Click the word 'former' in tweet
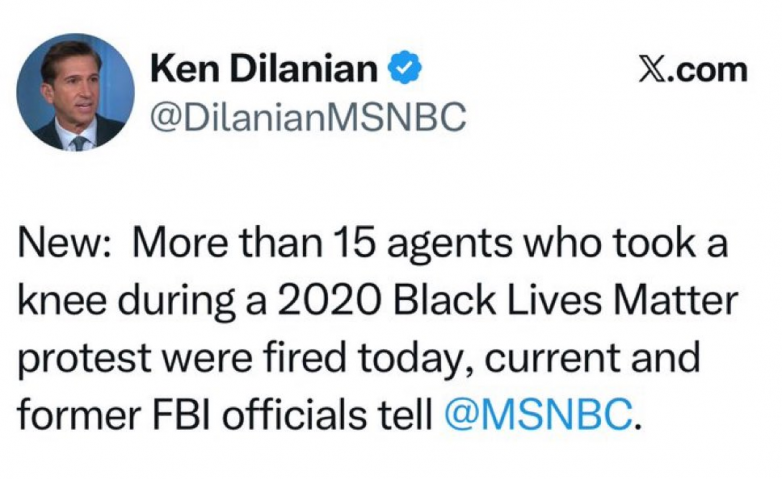This screenshot has height=479, width=782. pyautogui.click(x=79, y=415)
